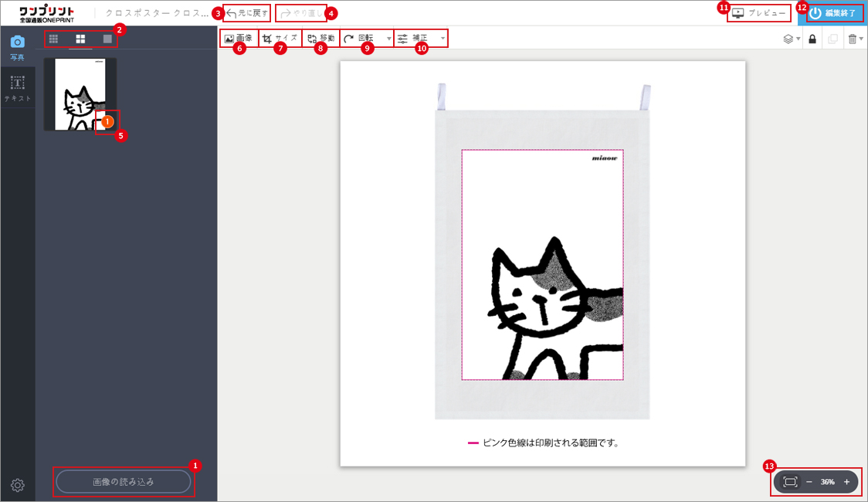The width and height of the screenshot is (868, 502).
Task: Open the 写真 (photo) sidebar tab
Action: click(17, 47)
